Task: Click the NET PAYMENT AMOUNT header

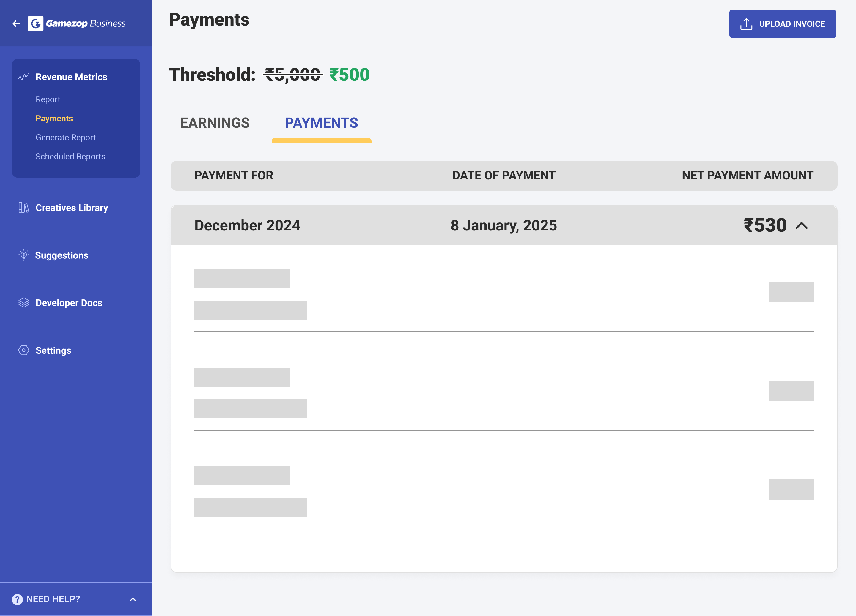Action: click(x=747, y=176)
